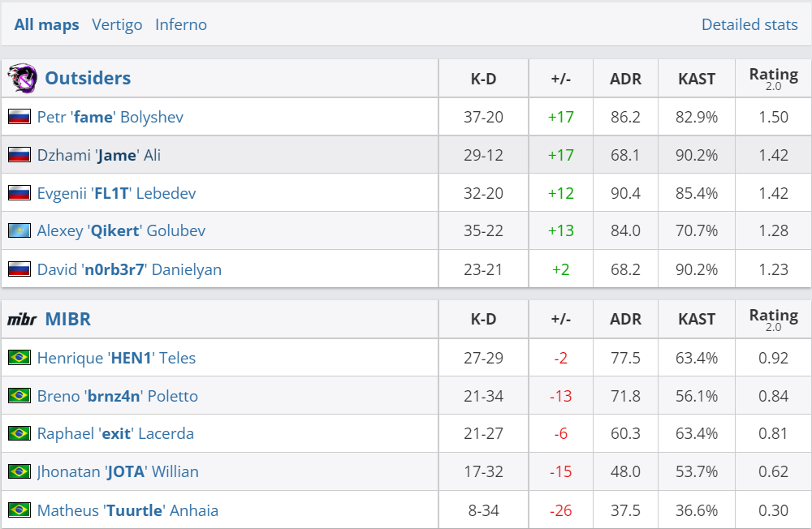Image resolution: width=812 pixels, height=529 pixels.
Task: Switch to the Vertigo map tab
Action: click(x=117, y=24)
